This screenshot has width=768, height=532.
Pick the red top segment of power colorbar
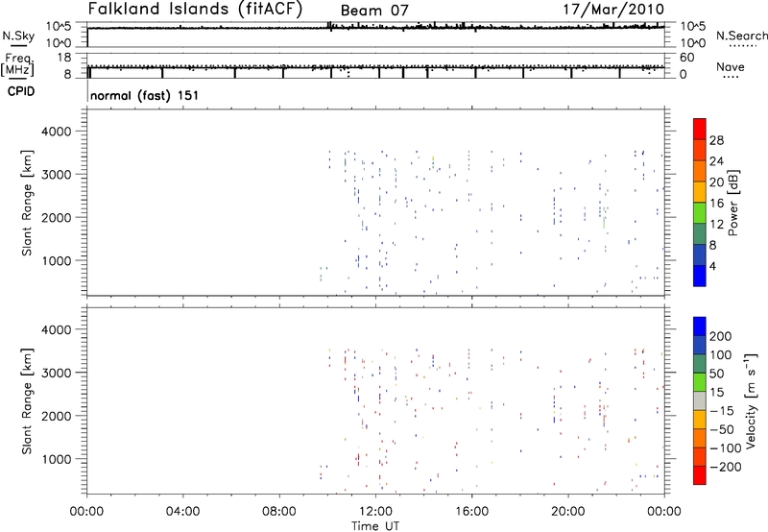700,129
